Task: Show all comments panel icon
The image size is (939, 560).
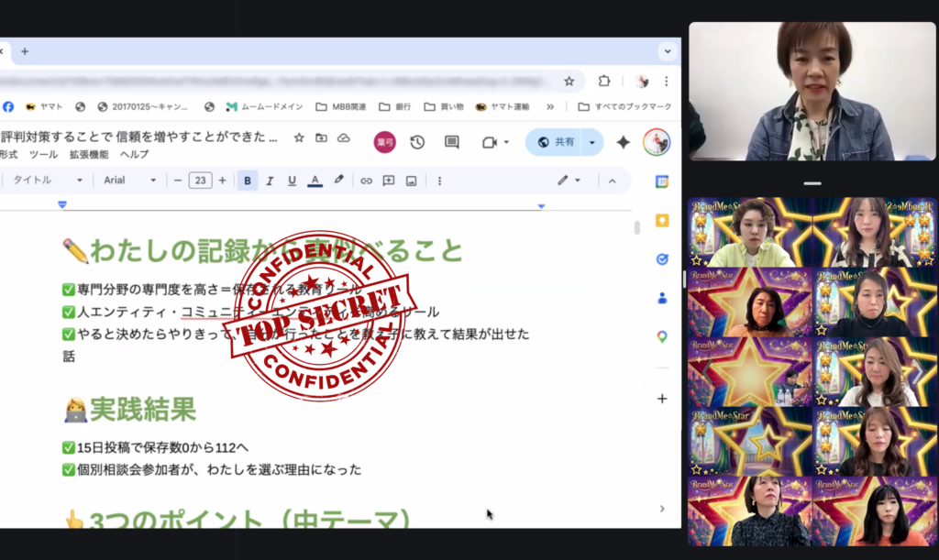Action: (451, 142)
